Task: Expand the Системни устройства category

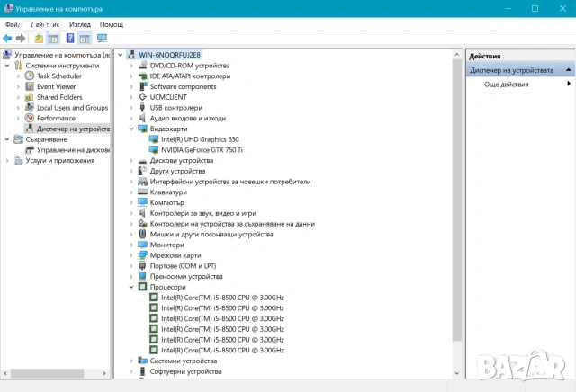Action: pyautogui.click(x=131, y=361)
